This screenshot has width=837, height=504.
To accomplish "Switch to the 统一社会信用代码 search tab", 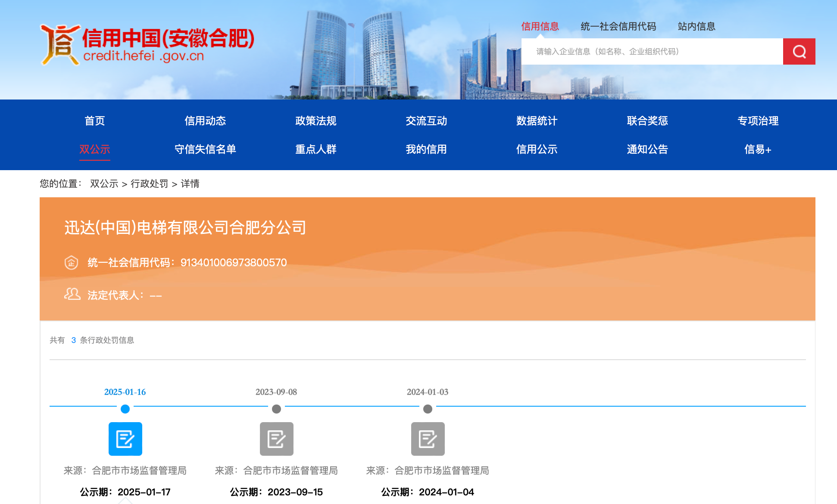I will tap(618, 26).
